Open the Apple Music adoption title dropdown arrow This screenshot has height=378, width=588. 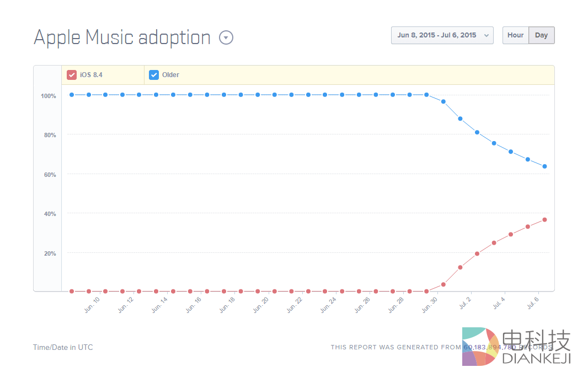pos(226,37)
